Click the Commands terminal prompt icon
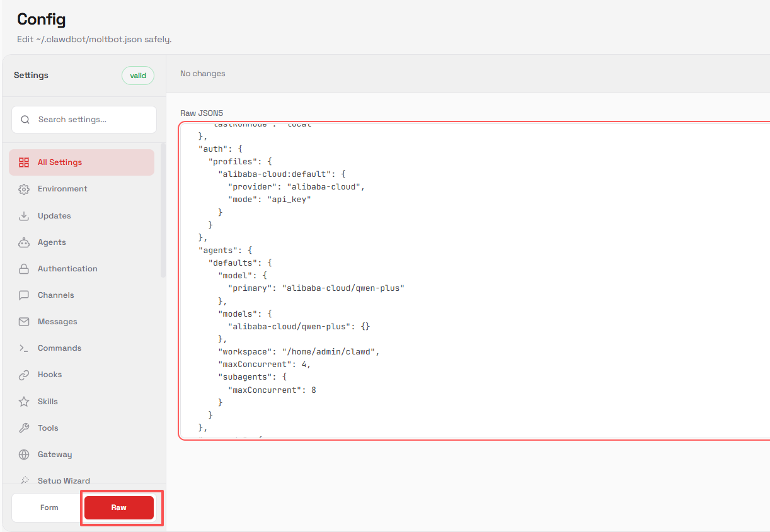 pos(24,348)
